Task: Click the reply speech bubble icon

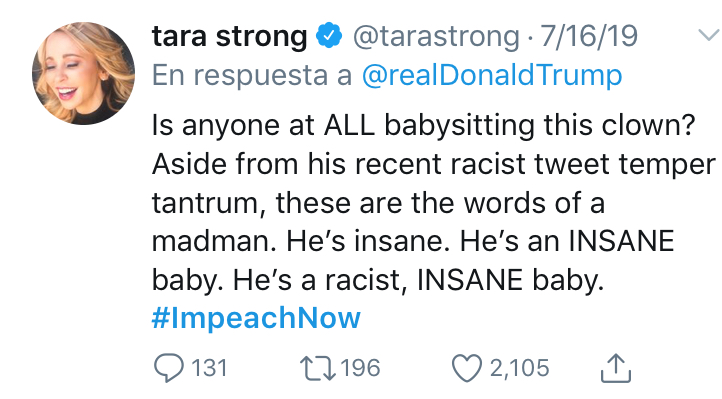Action: (x=168, y=368)
